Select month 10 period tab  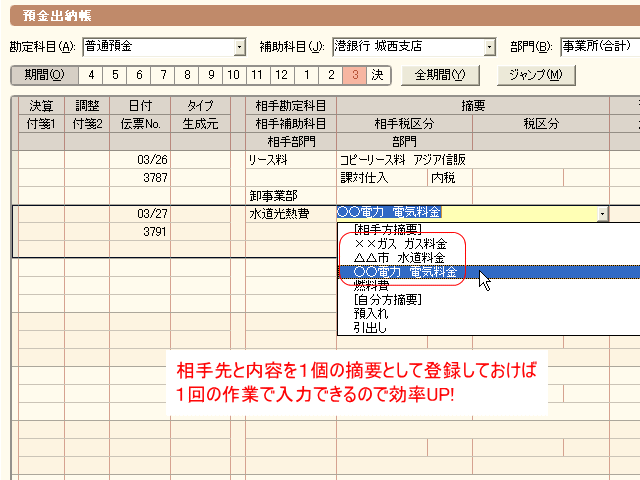tap(234, 75)
